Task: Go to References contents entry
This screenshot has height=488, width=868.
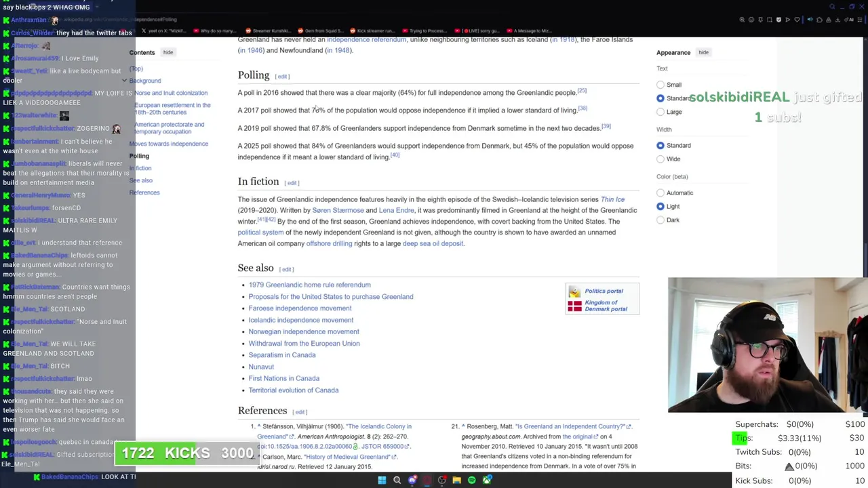Action: [144, 192]
